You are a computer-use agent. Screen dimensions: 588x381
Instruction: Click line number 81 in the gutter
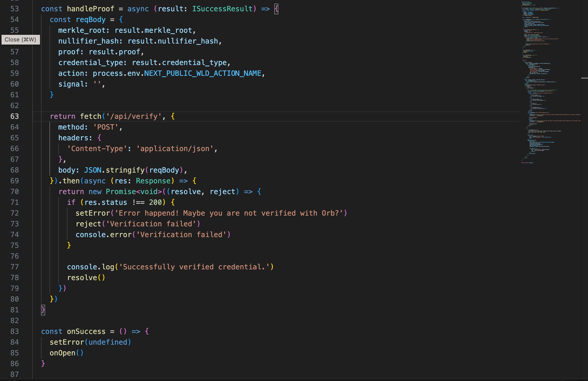pyautogui.click(x=15, y=310)
